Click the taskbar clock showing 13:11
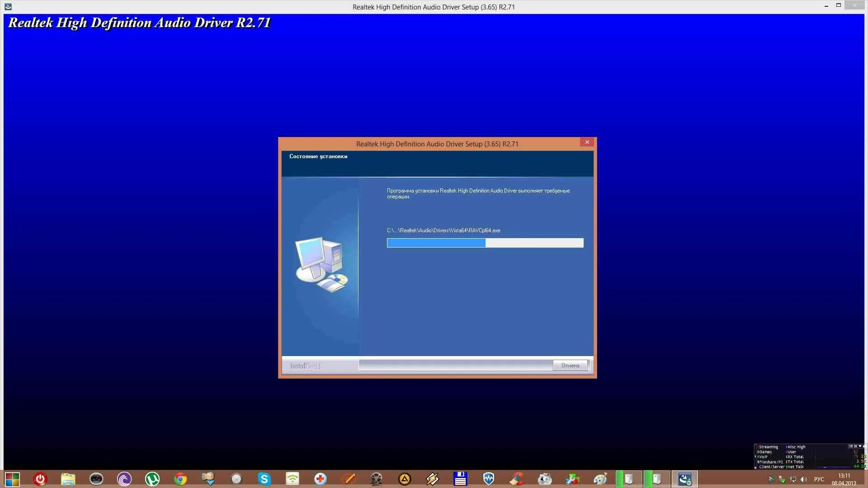The width and height of the screenshot is (868, 488). (844, 479)
